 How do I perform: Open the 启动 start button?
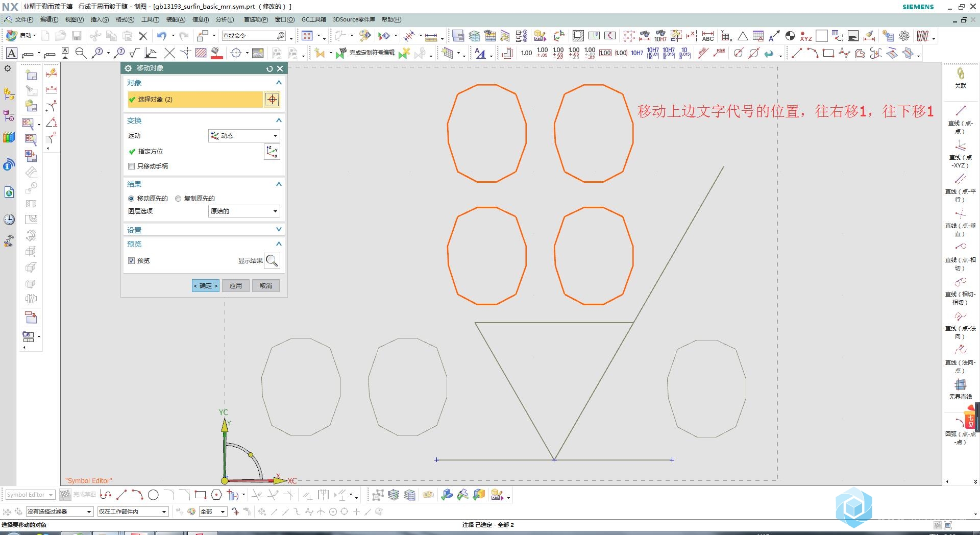[x=21, y=36]
